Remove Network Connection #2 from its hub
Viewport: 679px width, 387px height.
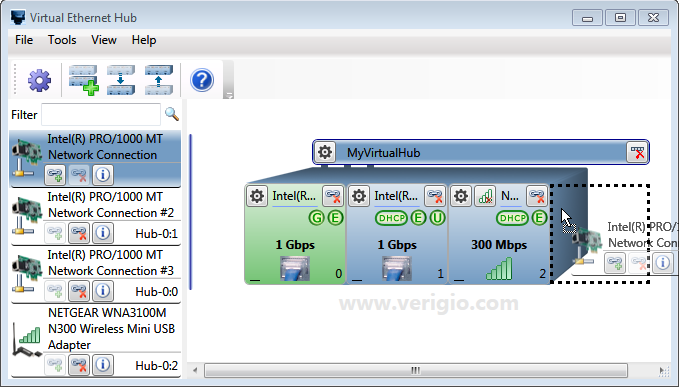click(79, 233)
